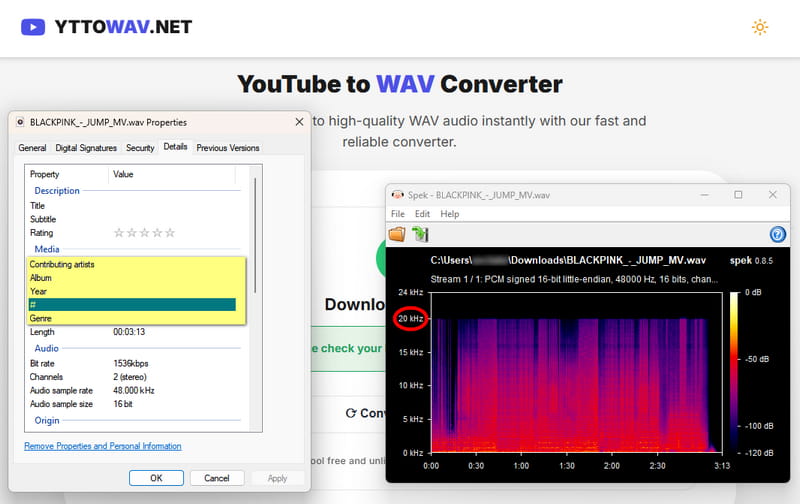Click the Audio sample size 16 bit value

123,404
